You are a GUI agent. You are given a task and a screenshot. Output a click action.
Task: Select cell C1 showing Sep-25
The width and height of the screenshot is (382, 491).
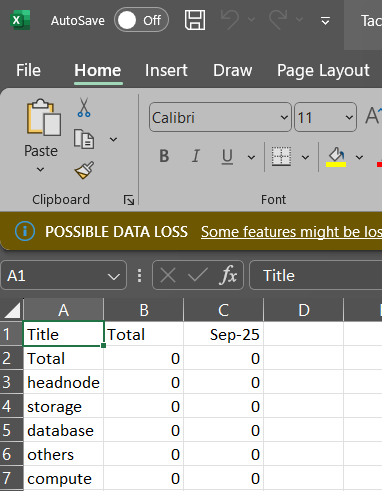(223, 334)
